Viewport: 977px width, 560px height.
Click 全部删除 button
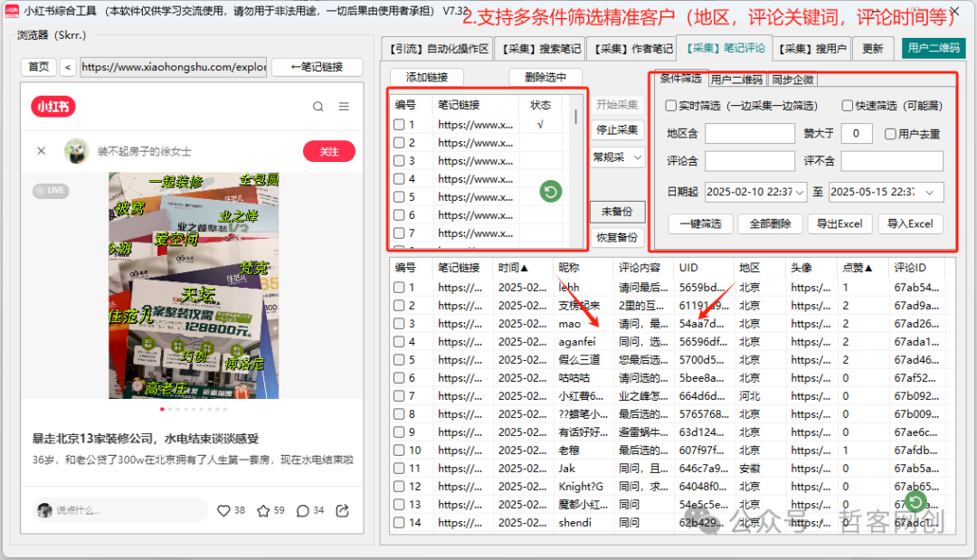771,224
